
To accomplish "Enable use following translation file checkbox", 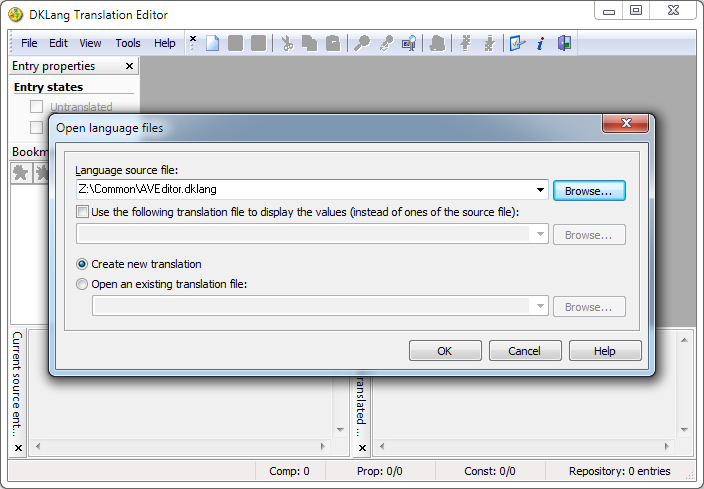I will pyautogui.click(x=83, y=212).
